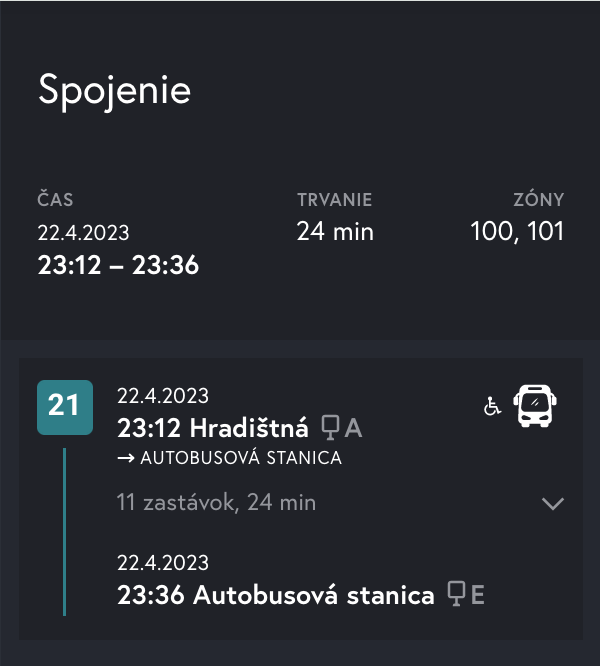This screenshot has height=666, width=600.
Task: Click the zones 100, 101 value
Action: coord(517,231)
